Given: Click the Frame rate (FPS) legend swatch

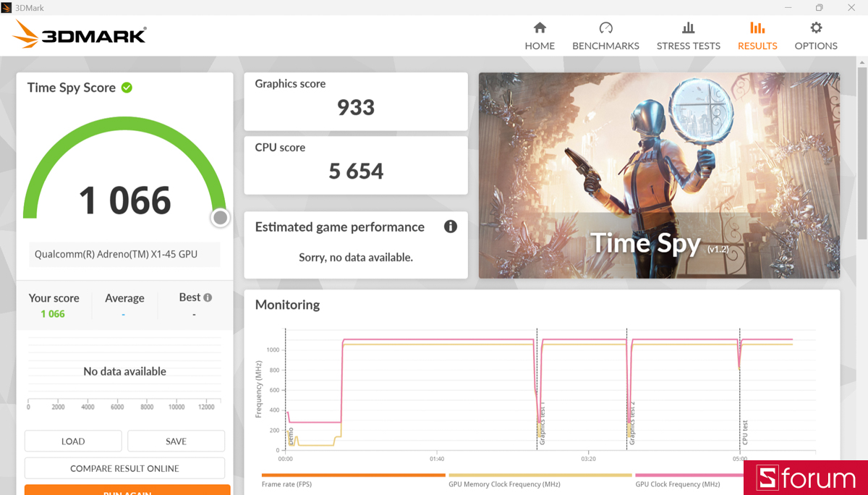Looking at the screenshot, I should point(353,476).
